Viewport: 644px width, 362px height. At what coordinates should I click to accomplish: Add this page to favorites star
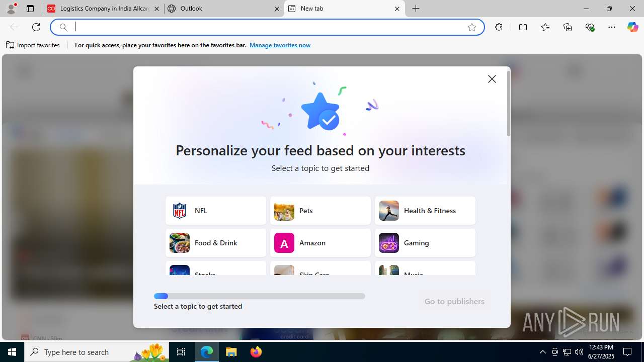472,27
